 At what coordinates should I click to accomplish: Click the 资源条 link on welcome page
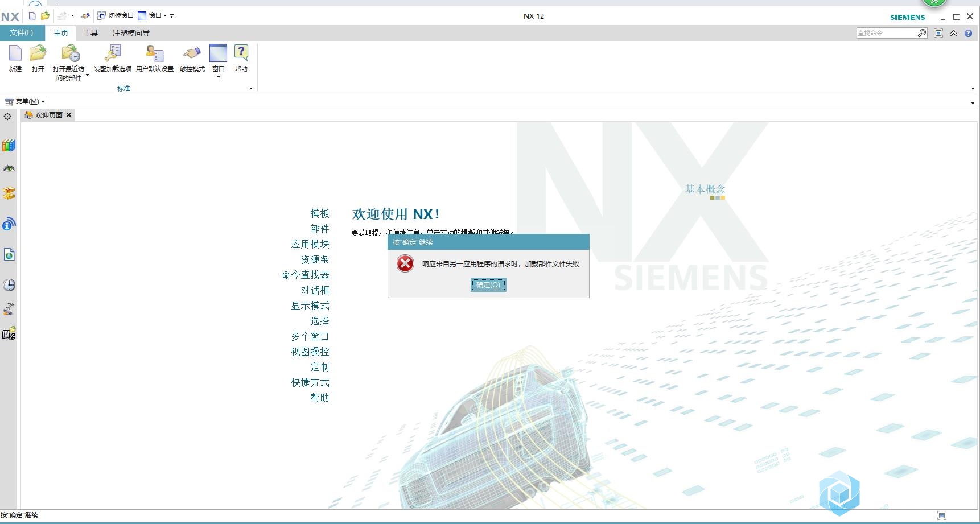tap(315, 259)
